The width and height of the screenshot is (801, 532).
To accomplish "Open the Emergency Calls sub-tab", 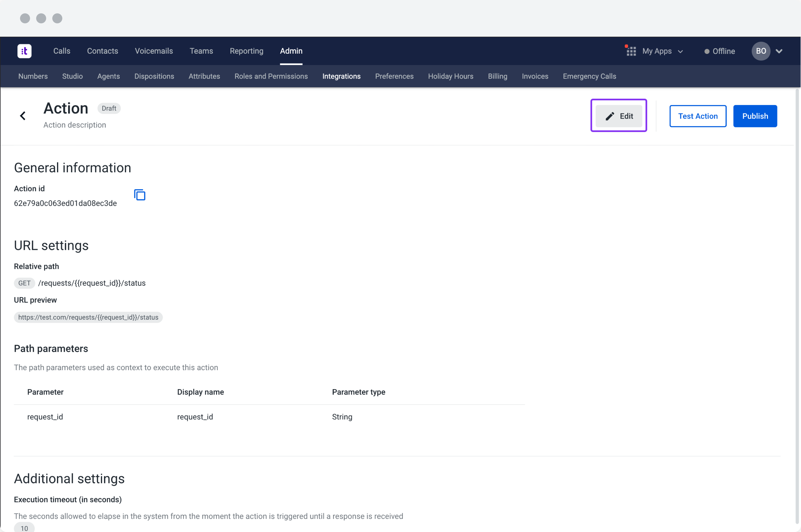I will click(x=589, y=76).
